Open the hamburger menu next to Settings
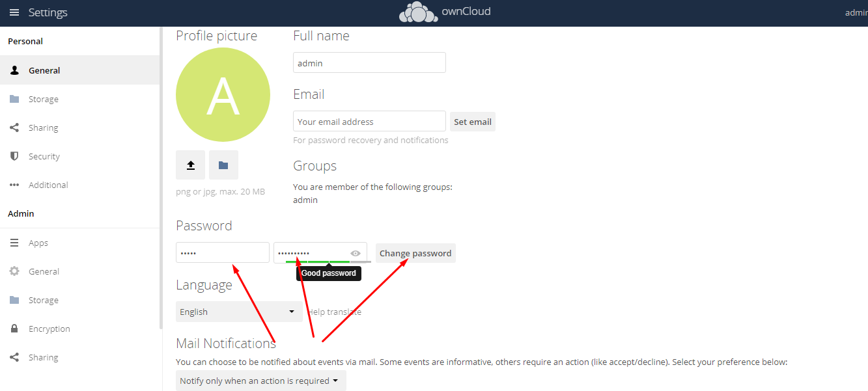Screen dimensions: 868x391 [x=14, y=13]
